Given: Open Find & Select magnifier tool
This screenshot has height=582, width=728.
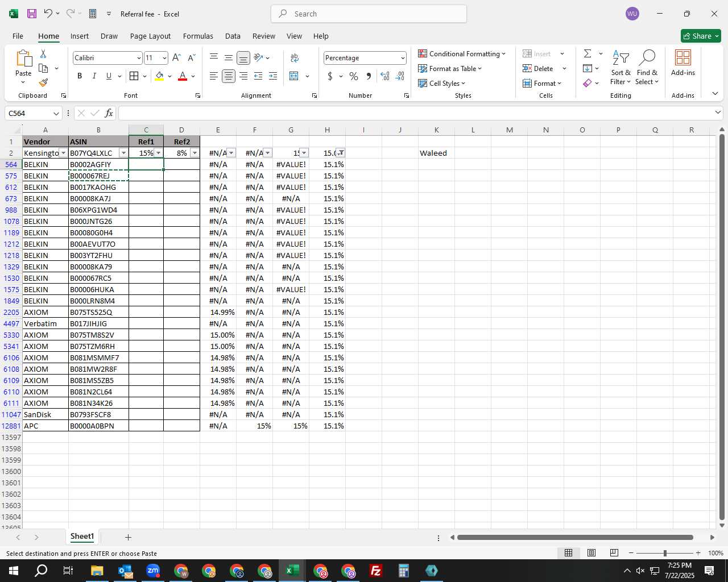Looking at the screenshot, I should 647,68.
